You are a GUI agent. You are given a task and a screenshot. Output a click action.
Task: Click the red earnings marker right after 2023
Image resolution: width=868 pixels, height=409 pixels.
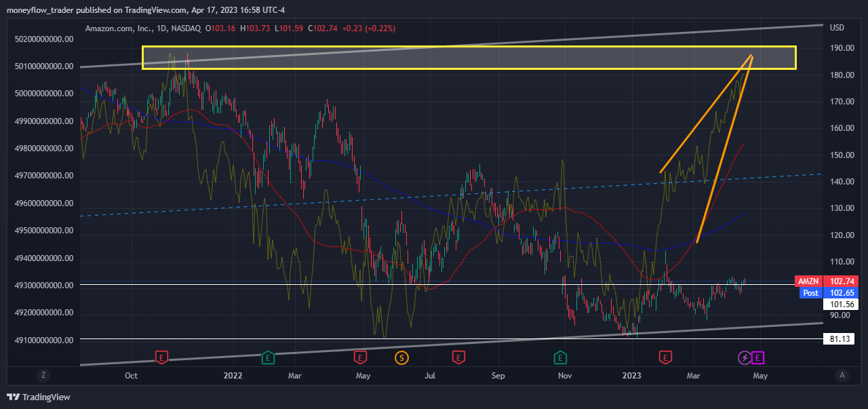665,356
